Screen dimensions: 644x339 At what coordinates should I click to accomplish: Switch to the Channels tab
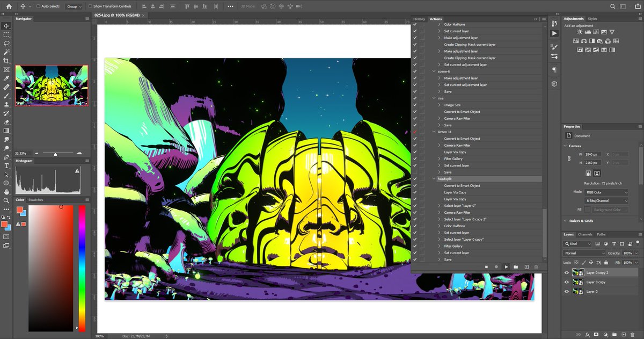click(x=585, y=234)
